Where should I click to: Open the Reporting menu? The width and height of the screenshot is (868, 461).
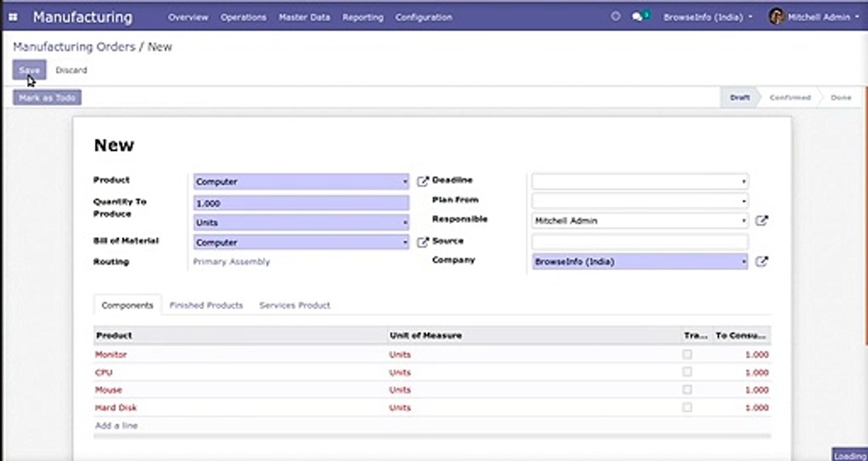point(363,17)
